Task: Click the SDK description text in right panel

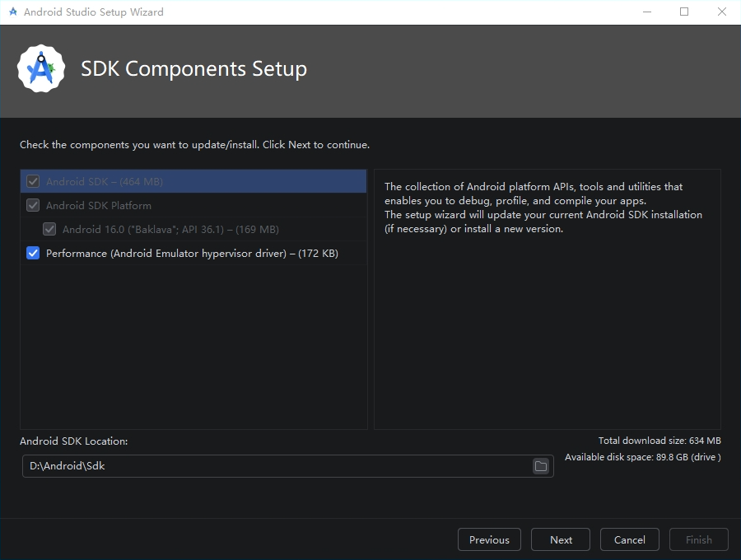Action: [x=543, y=208]
